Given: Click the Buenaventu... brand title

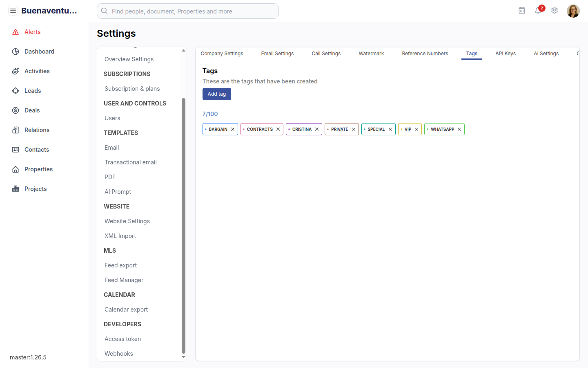Looking at the screenshot, I should pos(49,11).
